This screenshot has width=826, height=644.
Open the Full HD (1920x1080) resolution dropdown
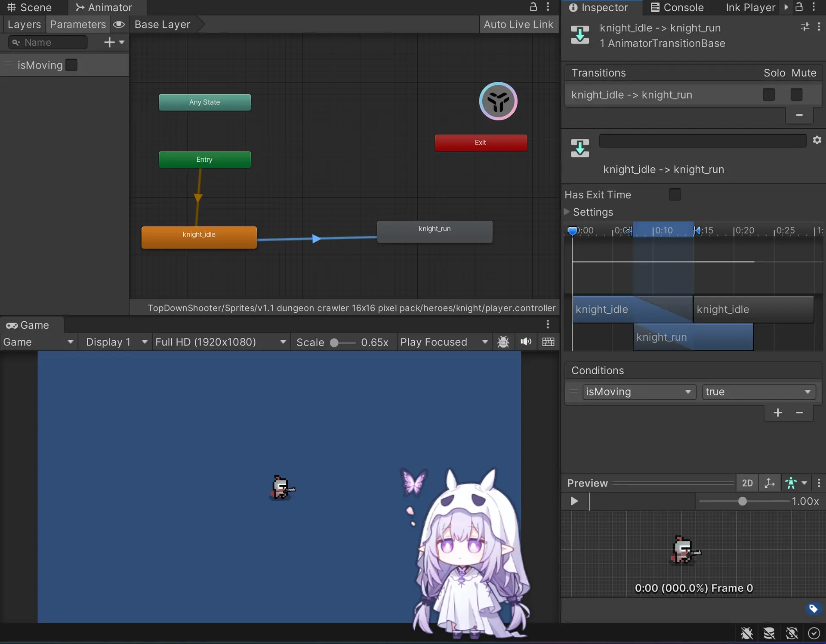(221, 342)
